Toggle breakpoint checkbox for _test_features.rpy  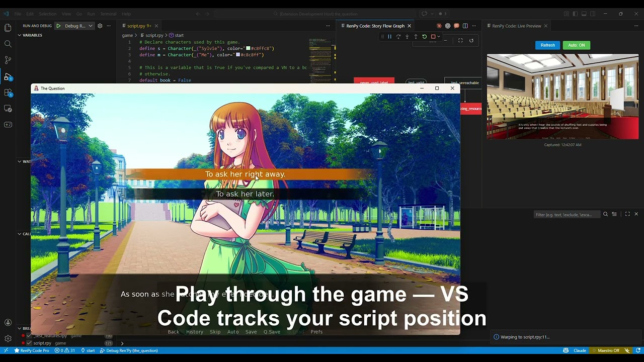click(29, 335)
